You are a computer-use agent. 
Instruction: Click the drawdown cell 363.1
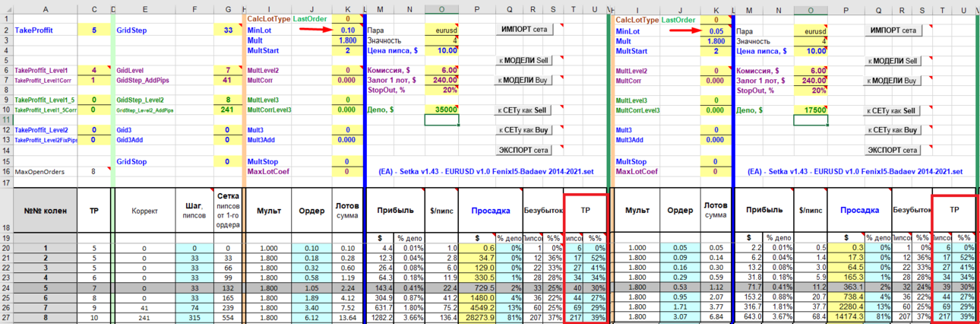[x=846, y=287]
